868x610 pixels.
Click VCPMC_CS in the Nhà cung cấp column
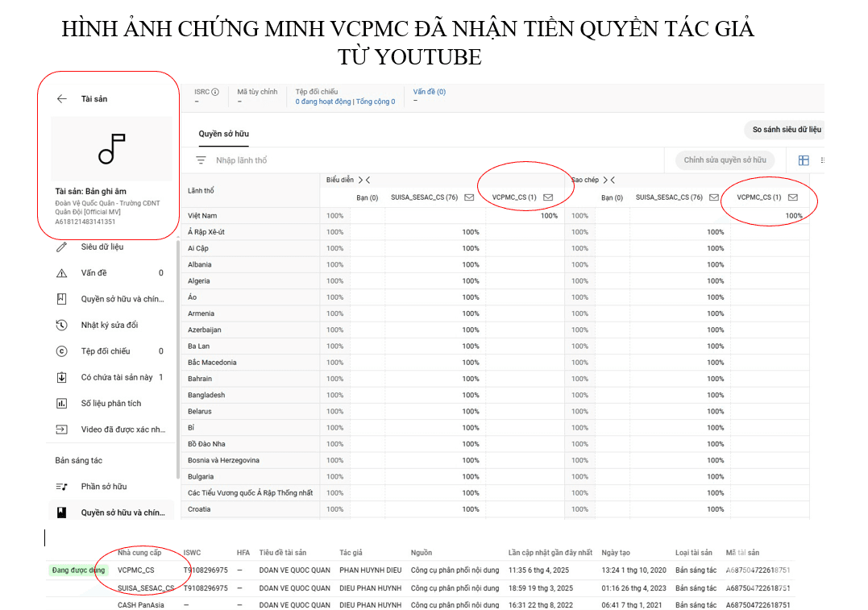tap(135, 571)
